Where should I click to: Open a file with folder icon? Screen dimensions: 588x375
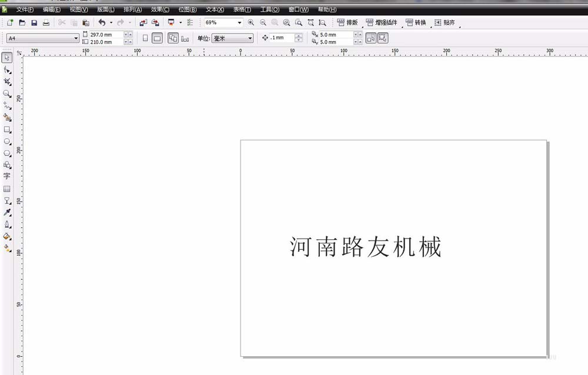click(22, 22)
